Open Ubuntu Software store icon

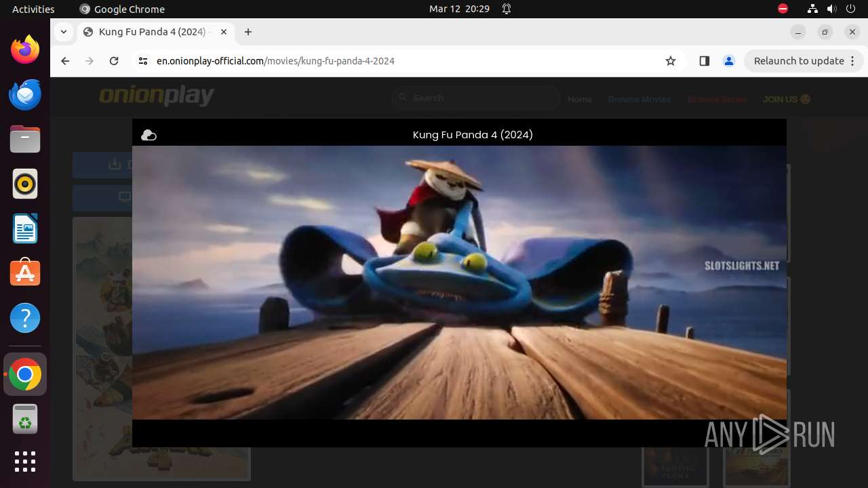[25, 273]
